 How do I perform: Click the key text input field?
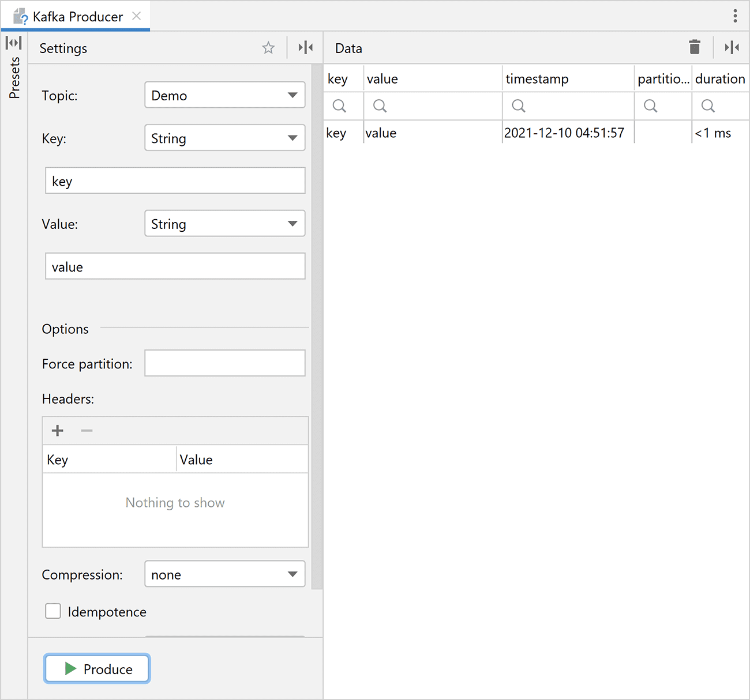point(175,181)
